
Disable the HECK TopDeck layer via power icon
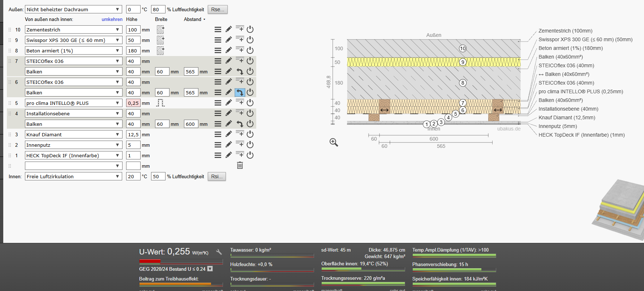tap(250, 155)
